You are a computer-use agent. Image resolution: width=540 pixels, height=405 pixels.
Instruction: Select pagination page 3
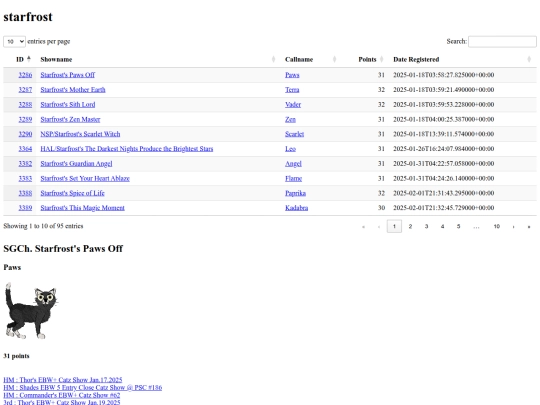tap(426, 226)
